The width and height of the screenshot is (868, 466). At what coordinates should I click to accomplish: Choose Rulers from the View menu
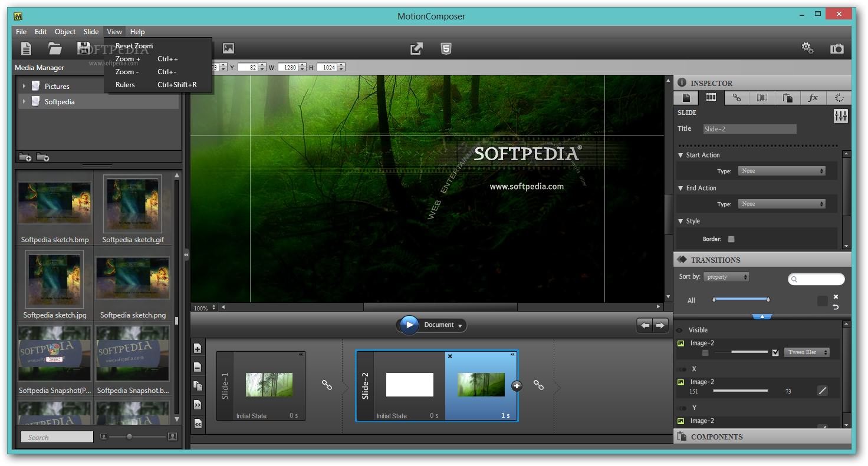coord(158,85)
